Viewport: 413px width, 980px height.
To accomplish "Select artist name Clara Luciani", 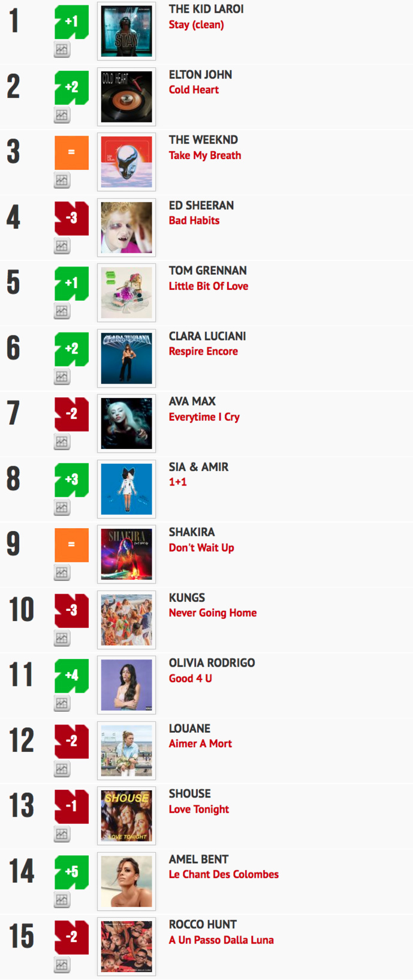I will (207, 336).
